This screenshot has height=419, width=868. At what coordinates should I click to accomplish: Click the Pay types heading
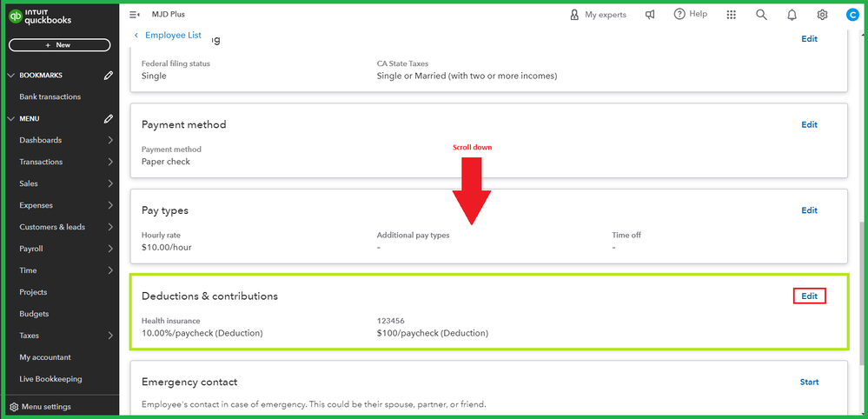click(165, 210)
